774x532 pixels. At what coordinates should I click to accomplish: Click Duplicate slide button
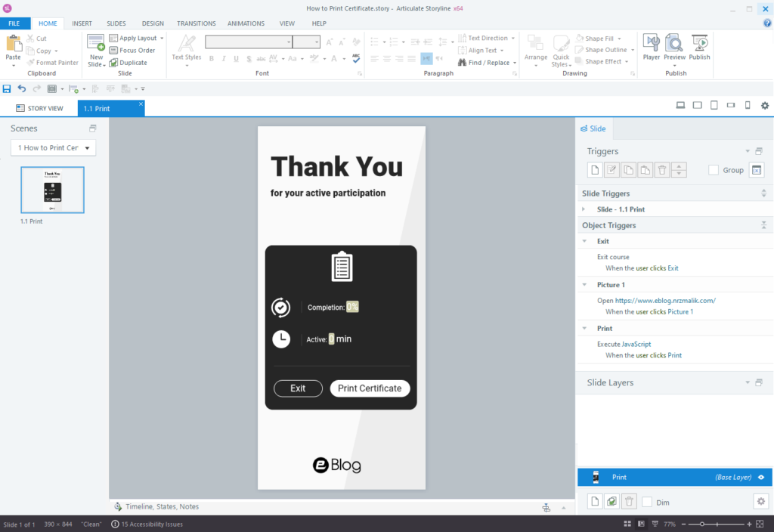tap(128, 63)
